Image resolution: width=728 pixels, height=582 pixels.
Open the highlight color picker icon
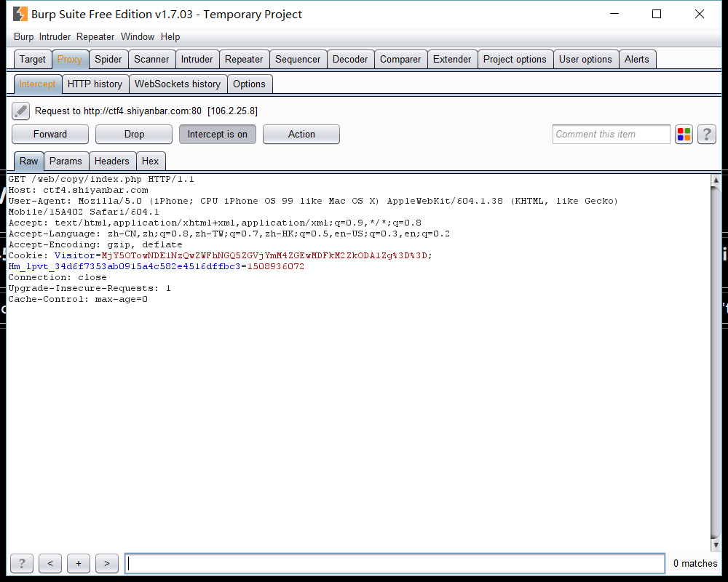[x=684, y=135]
